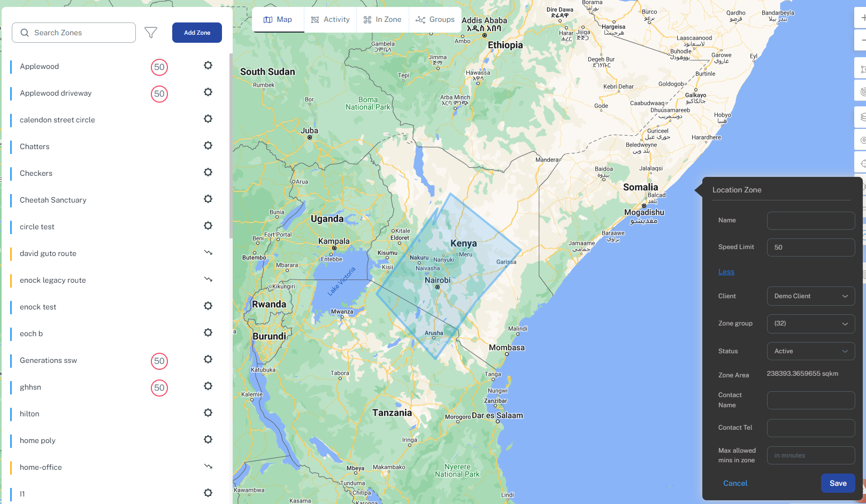
Task: Click the 50 speed limit badge for ghhsn
Action: (x=159, y=388)
